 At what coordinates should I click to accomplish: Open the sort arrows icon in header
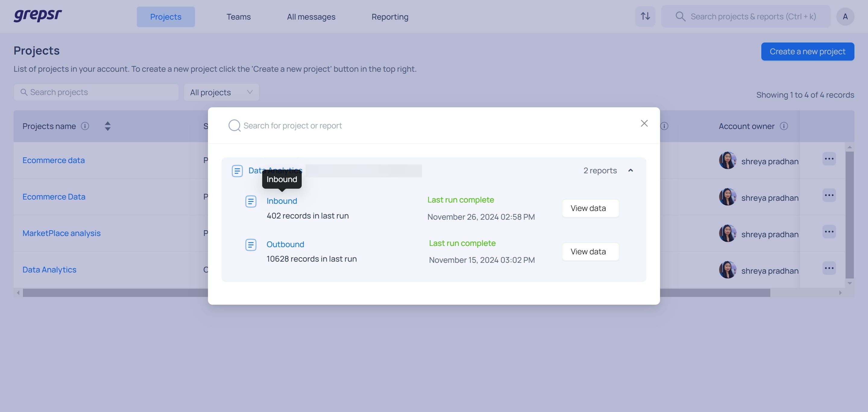coord(645,16)
